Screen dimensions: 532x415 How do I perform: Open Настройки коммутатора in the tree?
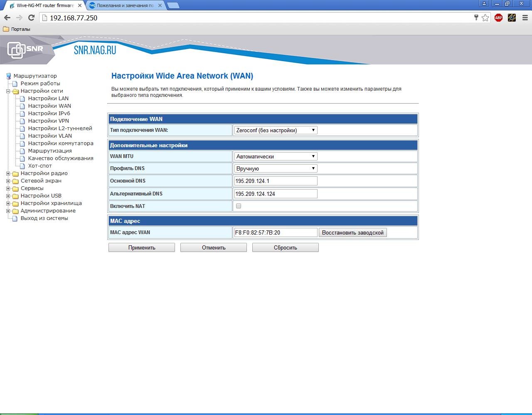pyautogui.click(x=61, y=143)
